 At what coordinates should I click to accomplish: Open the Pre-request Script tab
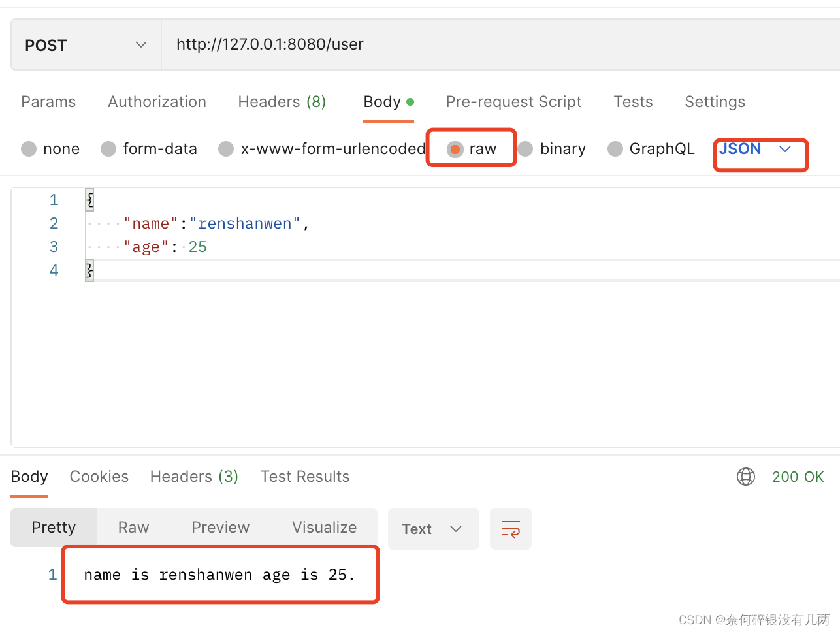(513, 102)
